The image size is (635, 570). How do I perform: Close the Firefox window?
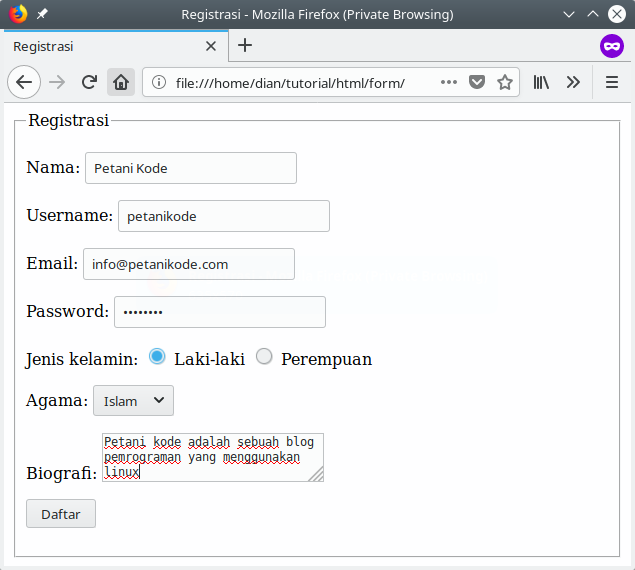click(x=616, y=15)
